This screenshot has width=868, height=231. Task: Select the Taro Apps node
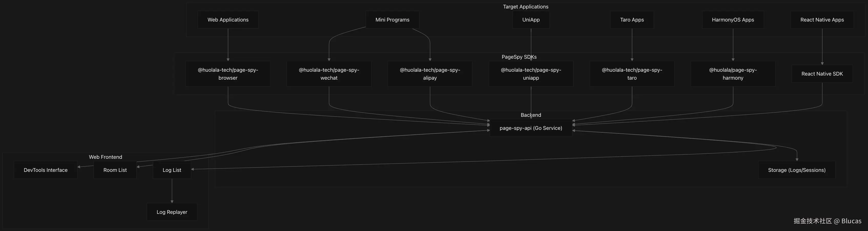(x=632, y=20)
